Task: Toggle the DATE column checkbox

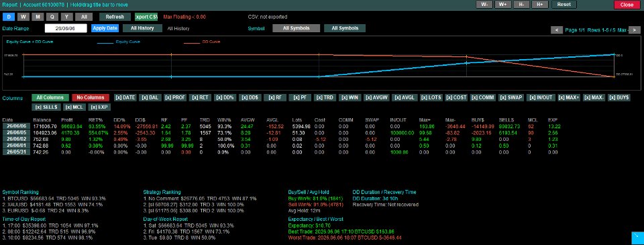Action: pyautogui.click(x=125, y=98)
